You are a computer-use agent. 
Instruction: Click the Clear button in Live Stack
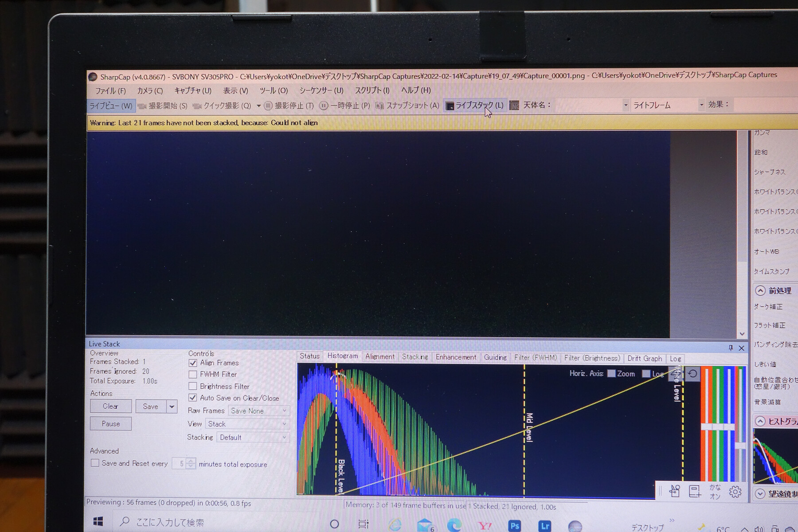[111, 407]
